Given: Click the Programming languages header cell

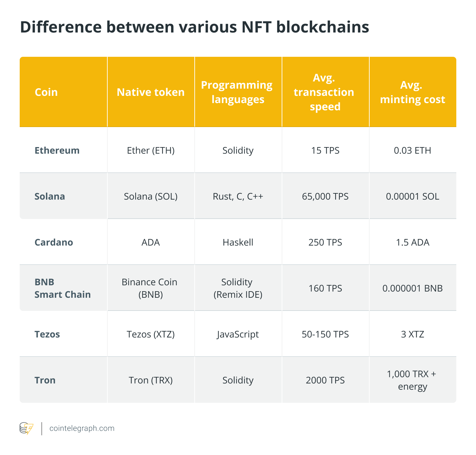Looking at the screenshot, I should (x=238, y=92).
